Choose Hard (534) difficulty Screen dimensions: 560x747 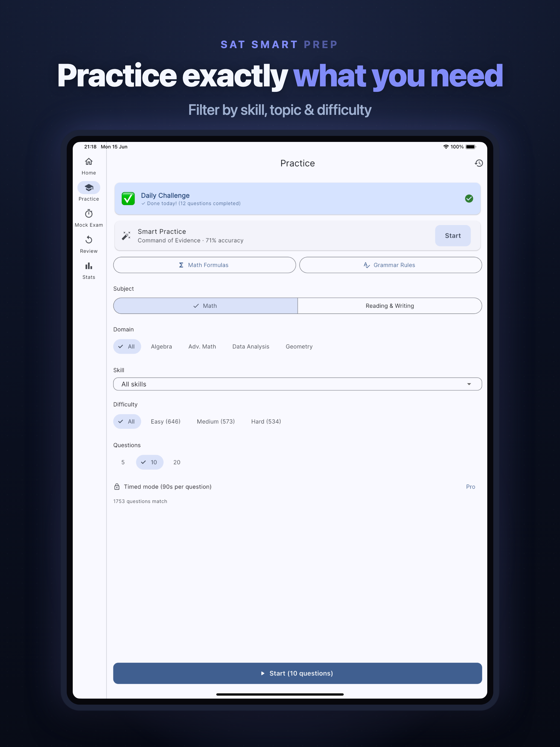click(x=266, y=421)
